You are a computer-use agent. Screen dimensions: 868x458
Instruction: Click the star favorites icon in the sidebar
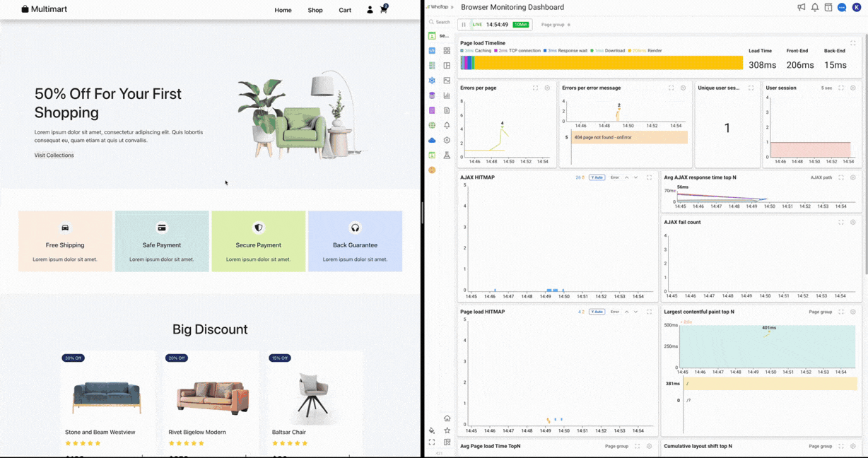[447, 430]
